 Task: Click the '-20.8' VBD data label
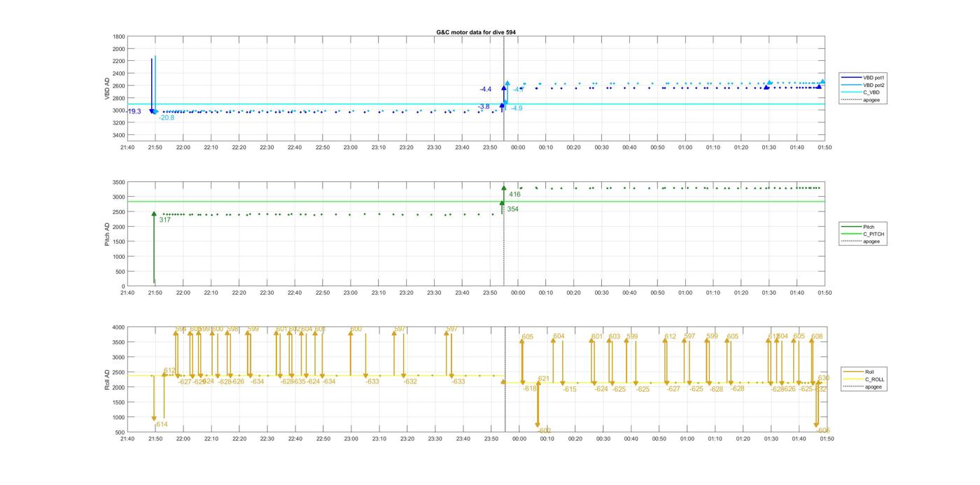(167, 118)
